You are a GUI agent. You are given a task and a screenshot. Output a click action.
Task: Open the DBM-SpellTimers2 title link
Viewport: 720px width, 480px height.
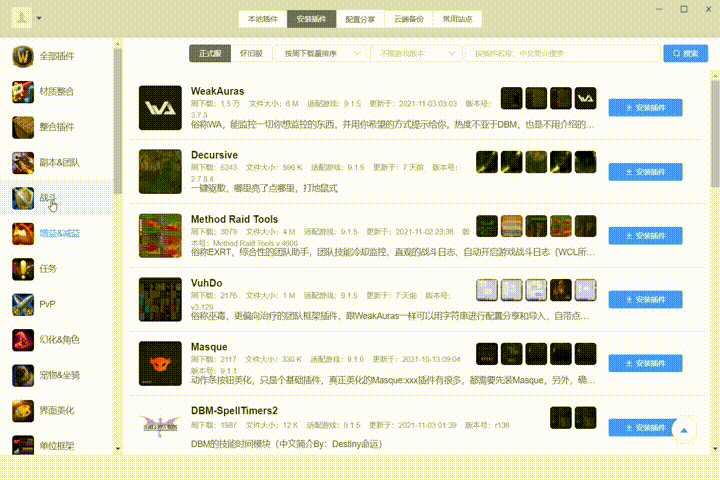pyautogui.click(x=234, y=411)
